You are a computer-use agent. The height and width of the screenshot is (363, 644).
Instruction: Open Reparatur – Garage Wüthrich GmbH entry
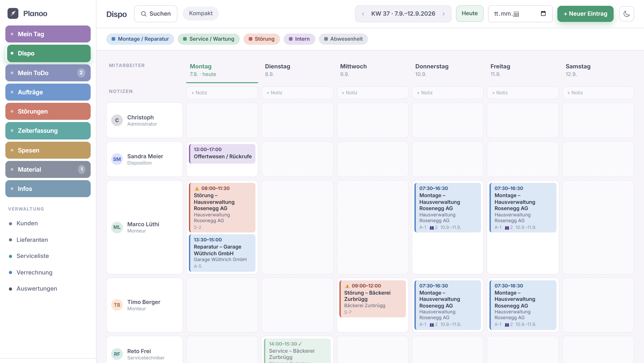[x=222, y=253]
